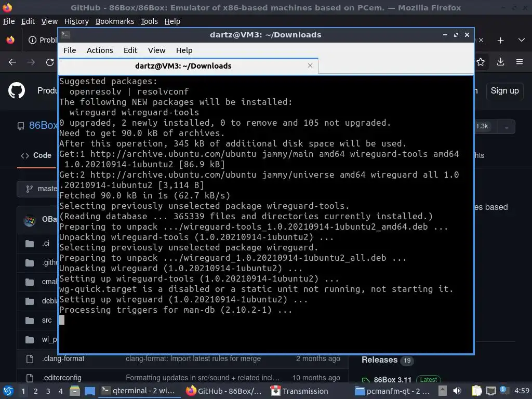Open the .clang-format file
The image size is (532, 399).
point(63,358)
